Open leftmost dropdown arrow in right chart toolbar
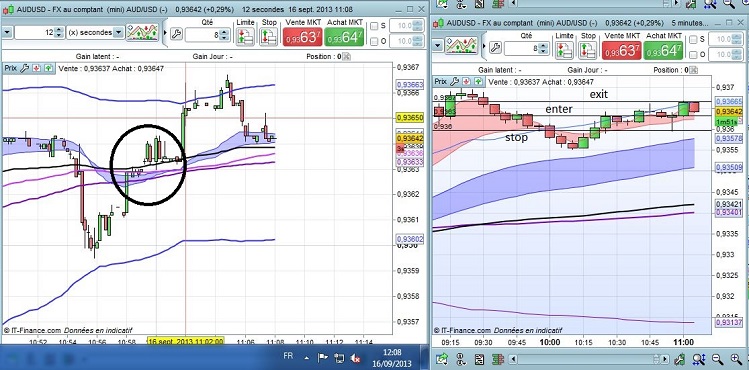 coord(438,46)
